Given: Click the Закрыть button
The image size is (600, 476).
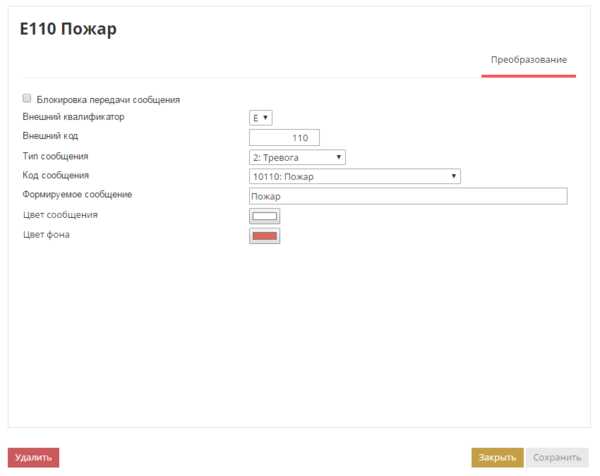Looking at the screenshot, I should coord(497,457).
